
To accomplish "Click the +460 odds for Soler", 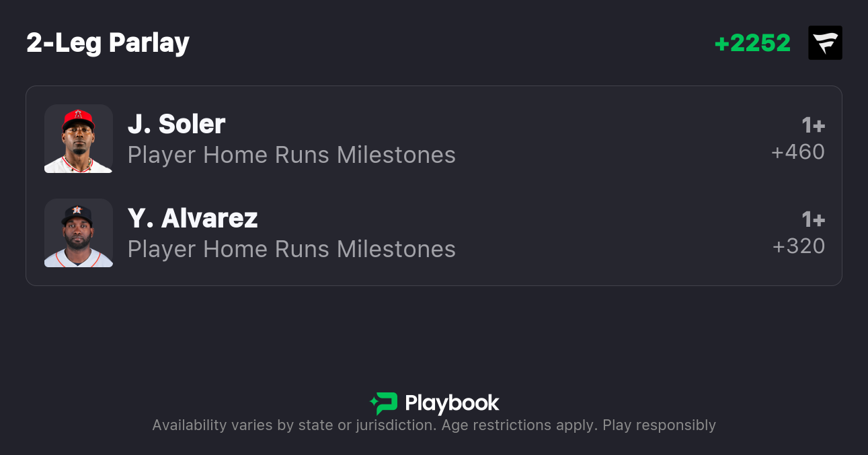I will 798,152.
